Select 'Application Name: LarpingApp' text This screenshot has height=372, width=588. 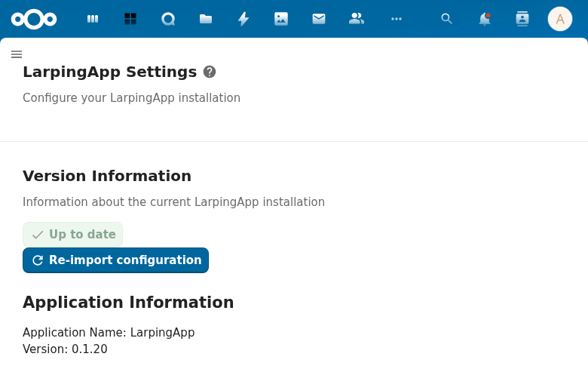coord(109,333)
